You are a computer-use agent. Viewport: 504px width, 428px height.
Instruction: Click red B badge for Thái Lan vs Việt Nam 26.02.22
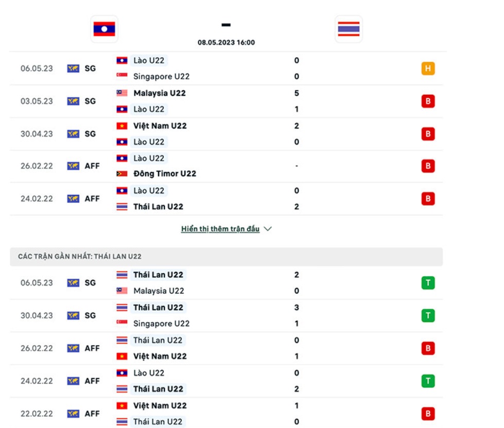tap(428, 348)
